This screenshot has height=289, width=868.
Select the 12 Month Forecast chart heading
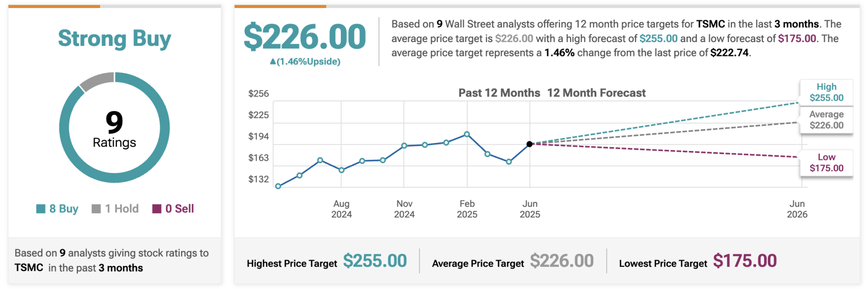point(596,93)
